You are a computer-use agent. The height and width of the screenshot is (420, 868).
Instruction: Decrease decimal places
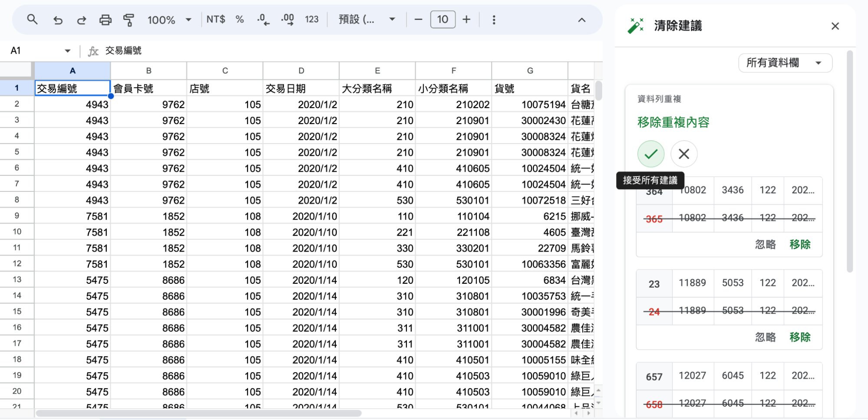coord(263,20)
